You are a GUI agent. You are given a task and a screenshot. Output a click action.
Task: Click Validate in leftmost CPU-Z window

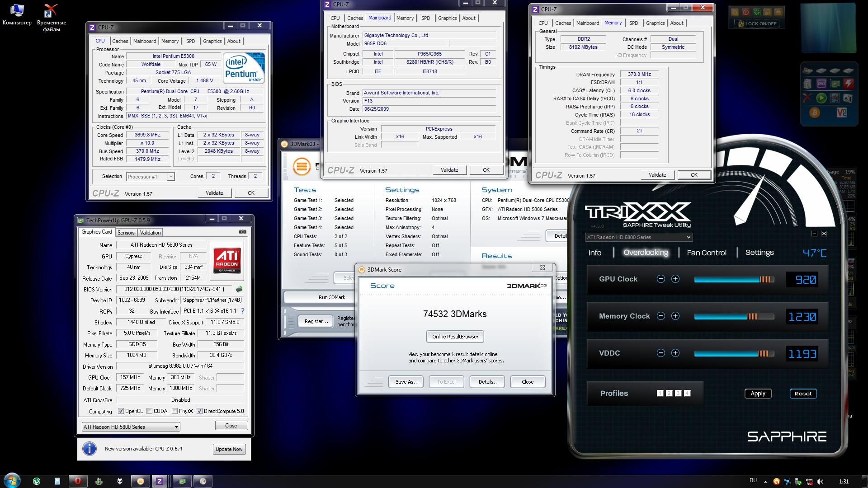[x=214, y=193]
